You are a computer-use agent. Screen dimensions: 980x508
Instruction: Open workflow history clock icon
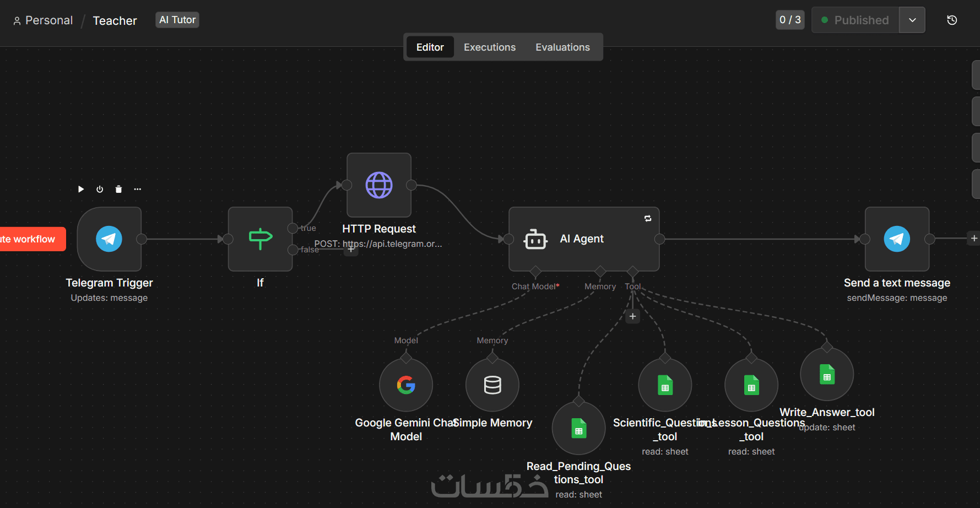952,20
